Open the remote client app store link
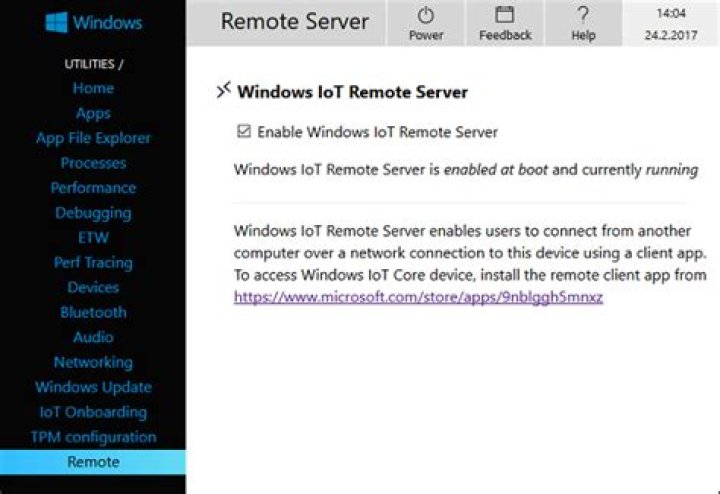The width and height of the screenshot is (720, 494). click(418, 297)
